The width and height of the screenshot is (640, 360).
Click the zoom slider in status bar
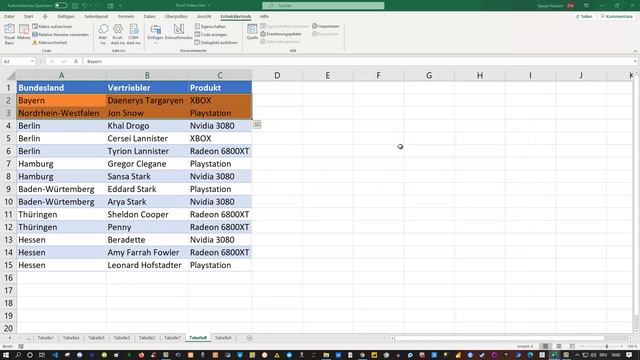coord(607,346)
